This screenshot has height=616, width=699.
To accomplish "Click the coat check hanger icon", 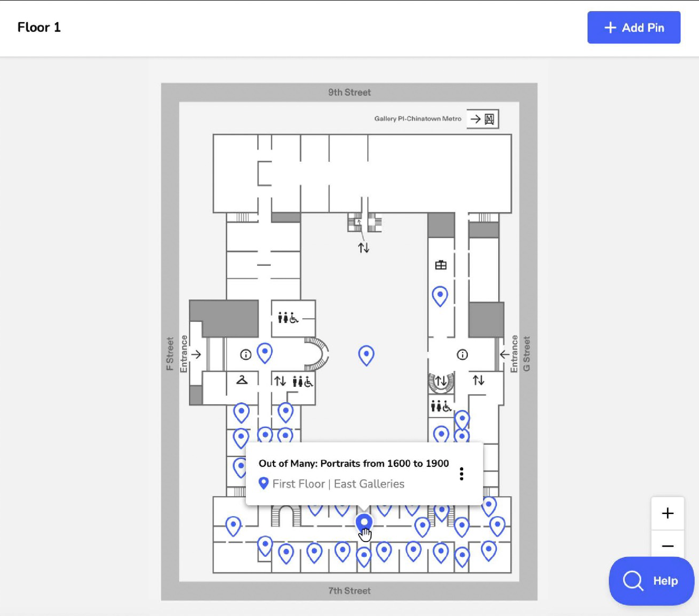I will pos(242,380).
